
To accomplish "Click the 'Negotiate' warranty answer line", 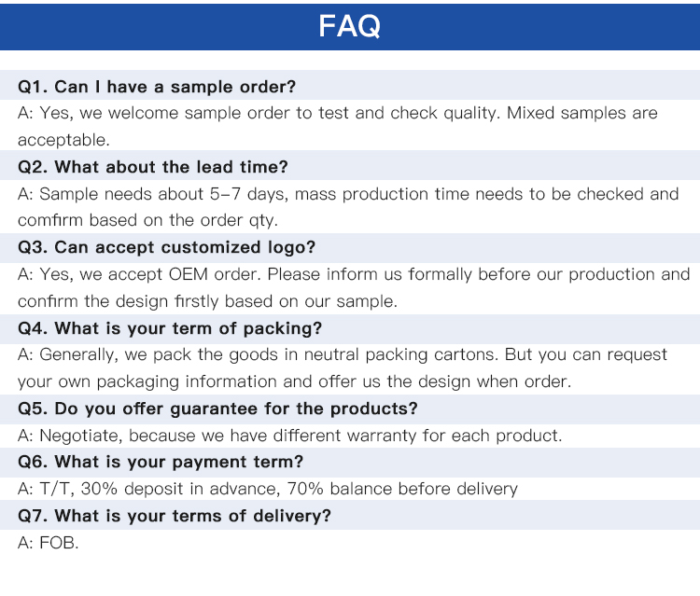I will click(x=290, y=436).
